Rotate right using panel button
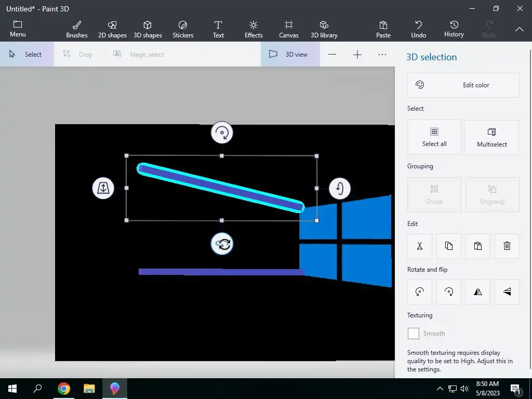The height and width of the screenshot is (399, 532). pyautogui.click(x=448, y=292)
